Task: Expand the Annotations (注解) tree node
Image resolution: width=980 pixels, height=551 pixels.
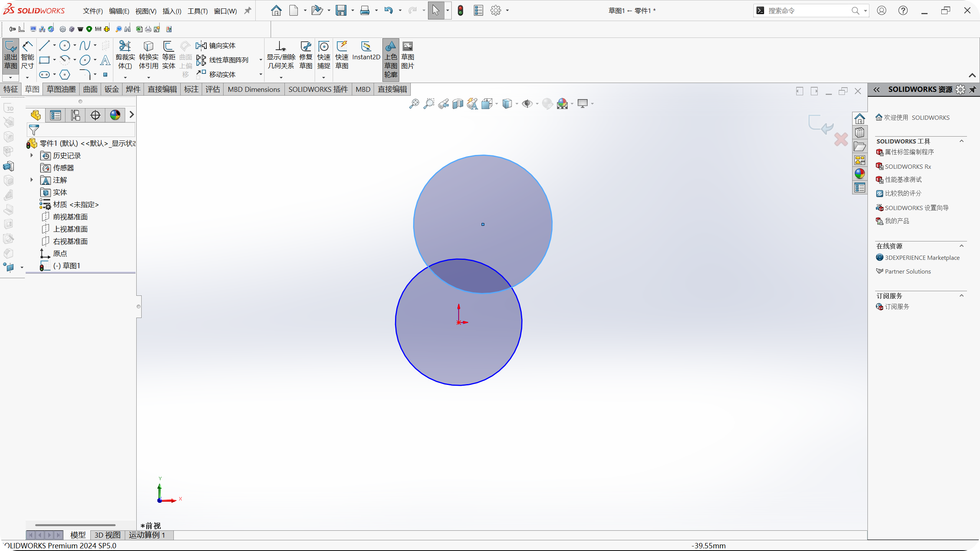Action: 32,180
